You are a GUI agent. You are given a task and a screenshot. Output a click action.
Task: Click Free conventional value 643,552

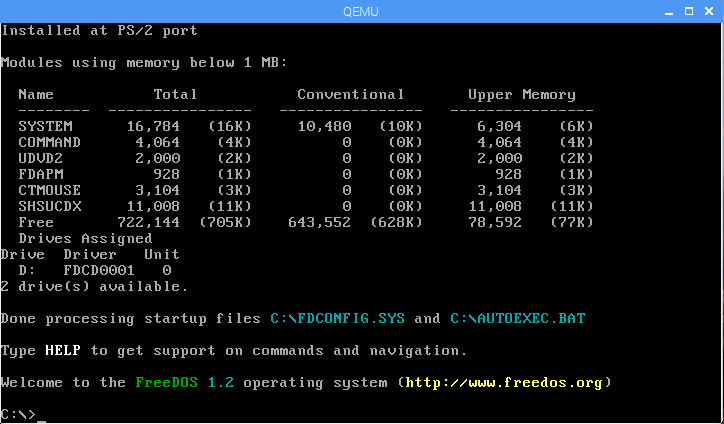pyautogui.click(x=320, y=223)
